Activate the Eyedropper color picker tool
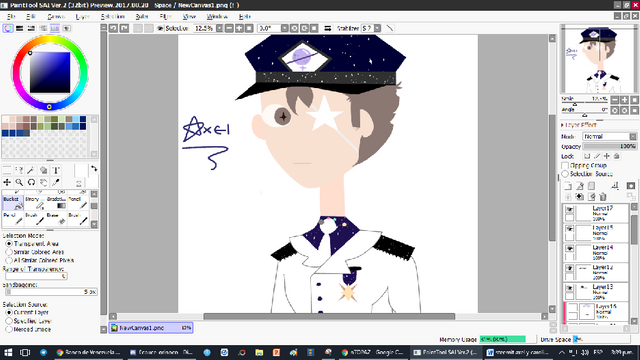This screenshot has width=640, height=360. pyautogui.click(x=56, y=182)
